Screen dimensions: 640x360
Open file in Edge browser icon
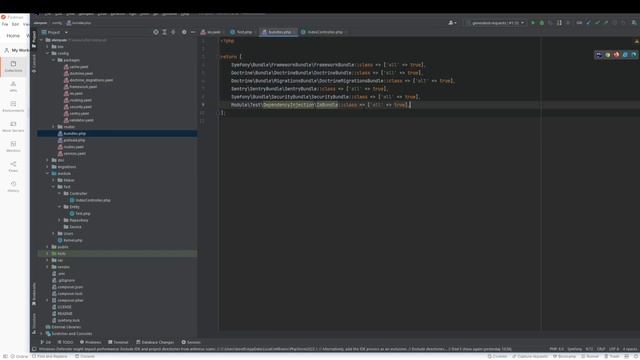(633, 55)
